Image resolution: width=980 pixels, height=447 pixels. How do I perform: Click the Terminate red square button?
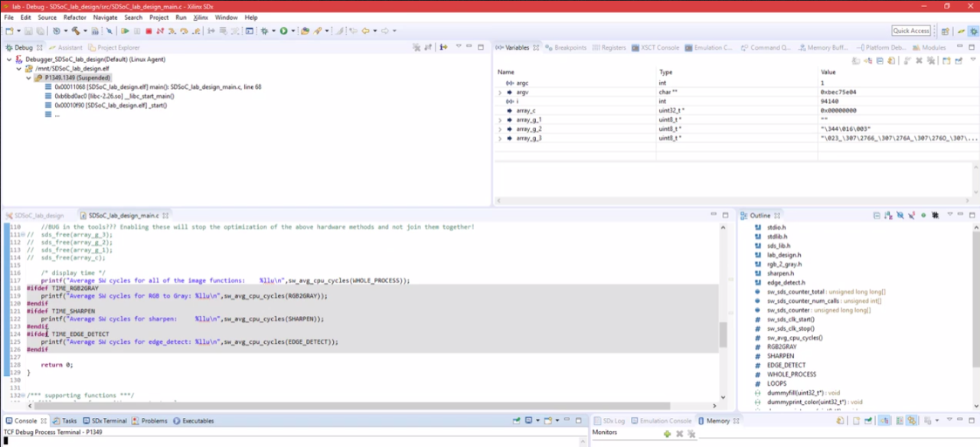(x=149, y=31)
